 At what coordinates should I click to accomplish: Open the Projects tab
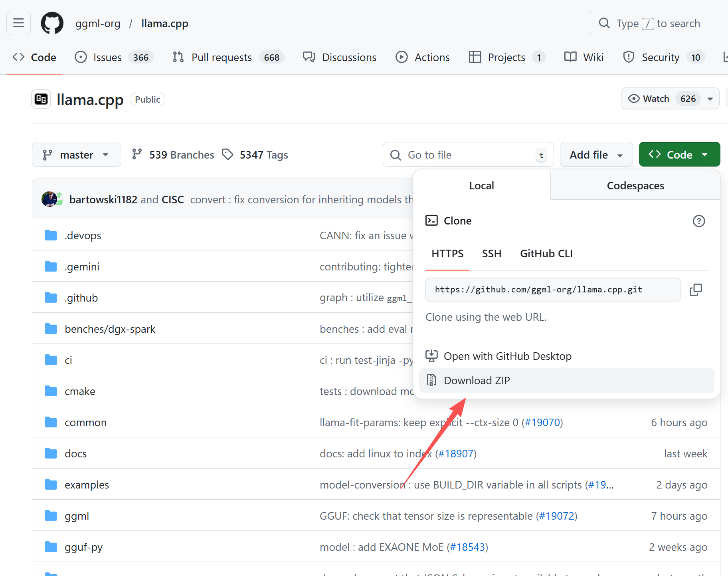point(507,58)
